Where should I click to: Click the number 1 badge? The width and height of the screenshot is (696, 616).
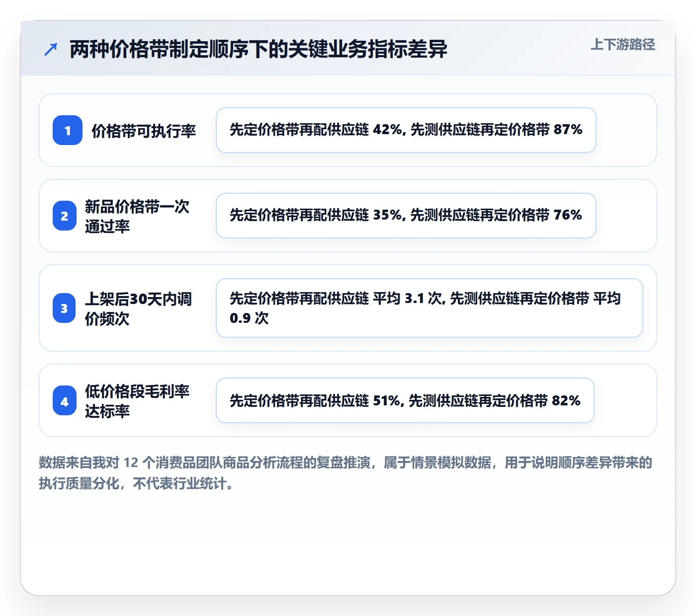pos(68,130)
